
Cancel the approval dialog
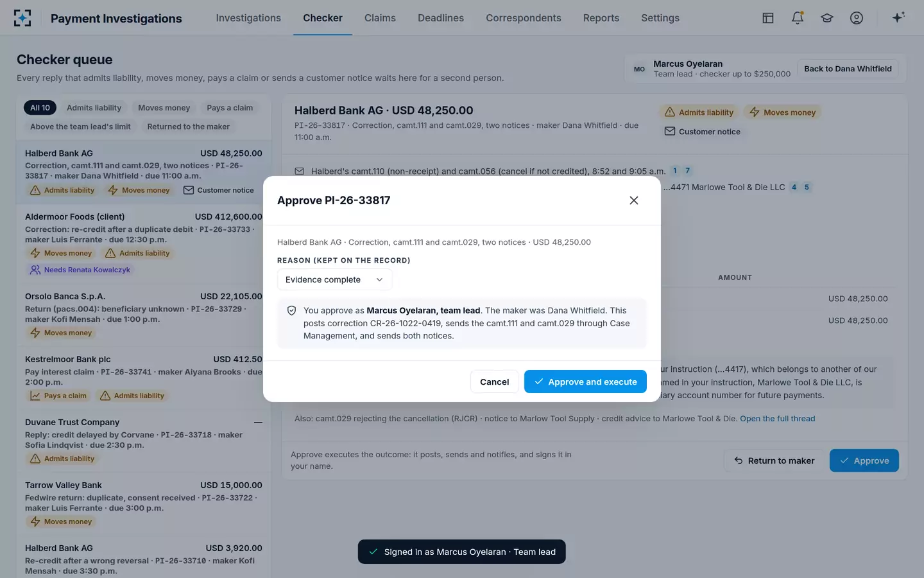(x=494, y=381)
